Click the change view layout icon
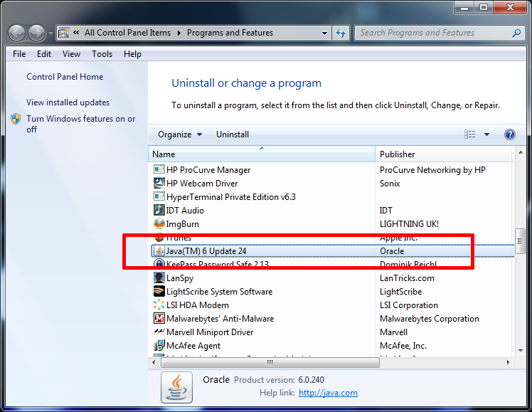Viewport: 532px width, 412px height. (x=470, y=134)
